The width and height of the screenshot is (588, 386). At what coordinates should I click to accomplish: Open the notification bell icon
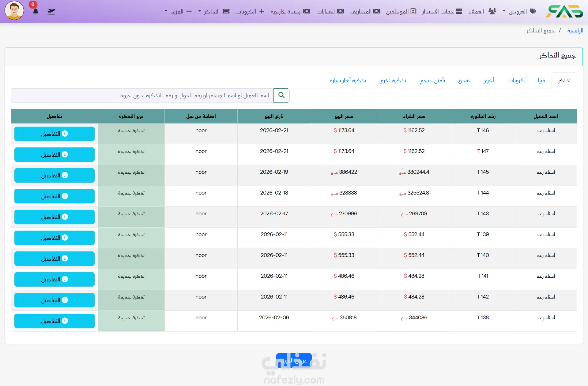(36, 12)
